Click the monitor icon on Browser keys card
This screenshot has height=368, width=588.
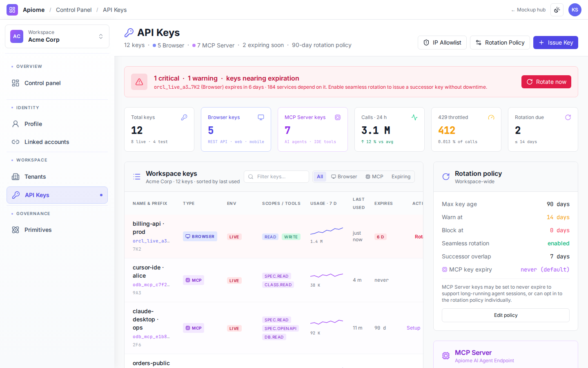261,117
